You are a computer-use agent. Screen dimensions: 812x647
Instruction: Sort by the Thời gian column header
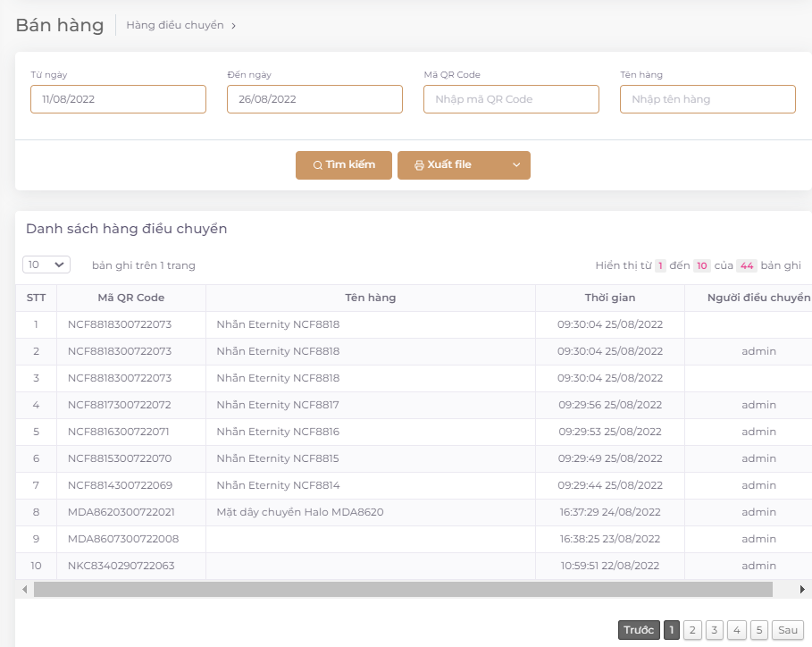(610, 298)
